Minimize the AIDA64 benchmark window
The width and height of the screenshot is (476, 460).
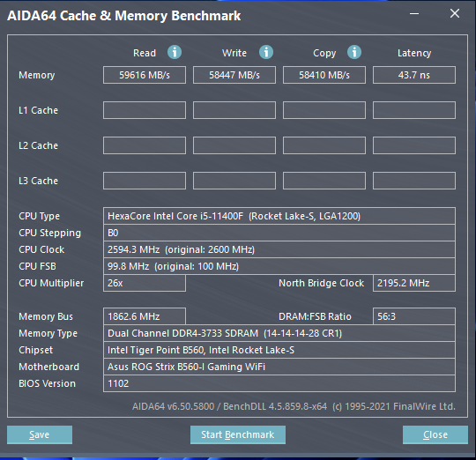point(414,13)
